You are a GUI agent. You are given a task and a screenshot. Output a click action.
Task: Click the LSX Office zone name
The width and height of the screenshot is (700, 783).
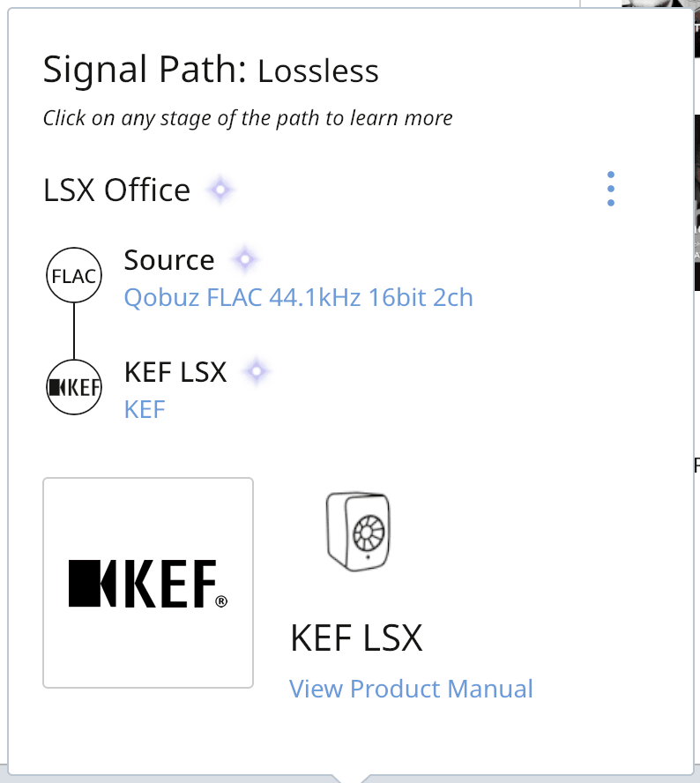pyautogui.click(x=116, y=190)
